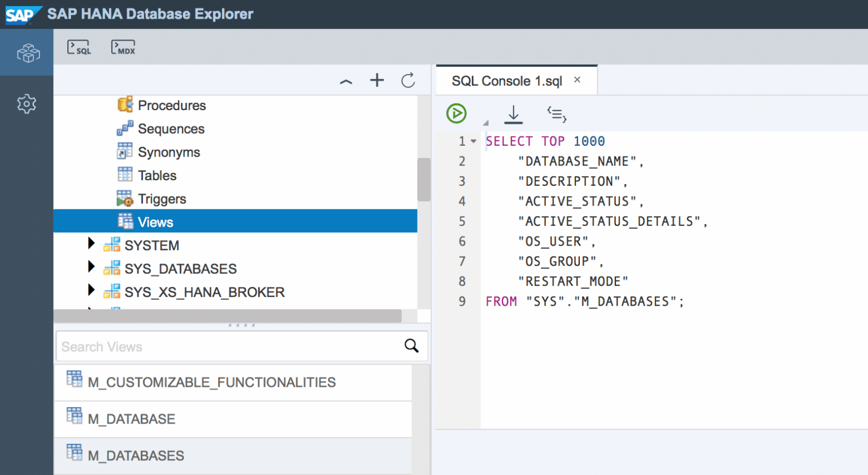Select the databases workspace icon in sidebar

point(27,53)
